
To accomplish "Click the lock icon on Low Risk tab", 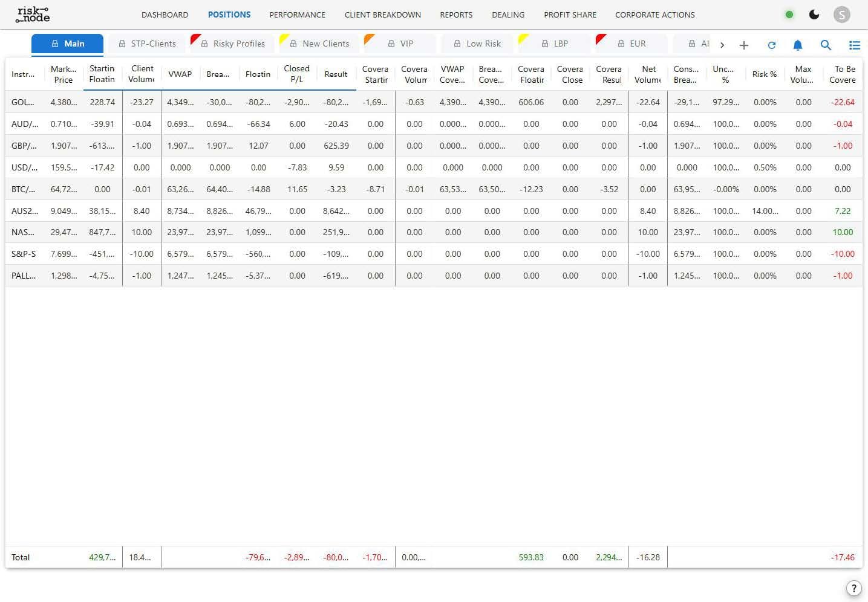I will pos(457,44).
